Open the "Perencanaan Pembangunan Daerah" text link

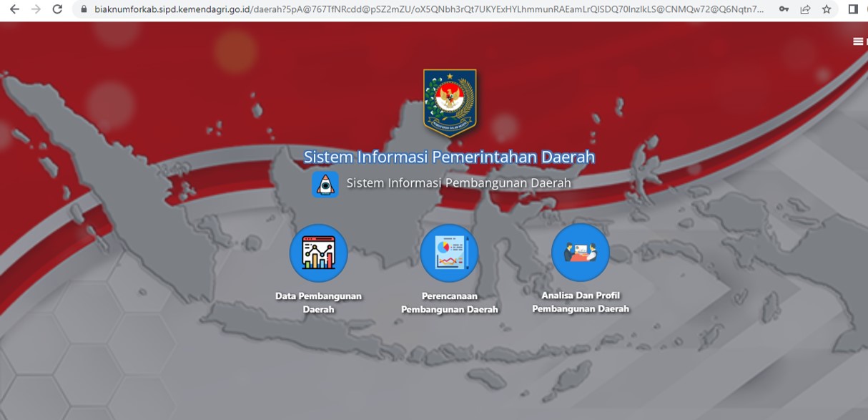(x=449, y=303)
